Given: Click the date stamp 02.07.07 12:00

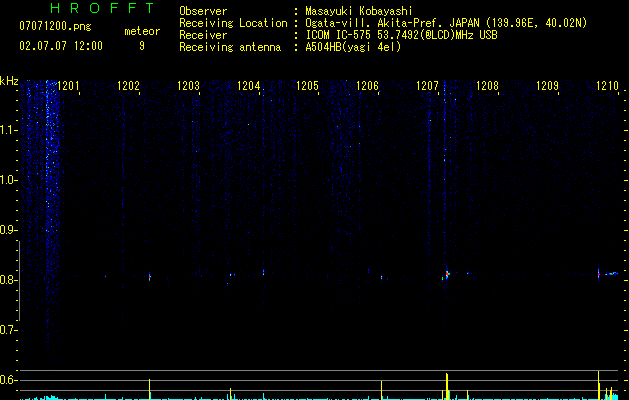Looking at the screenshot, I should (61, 46).
